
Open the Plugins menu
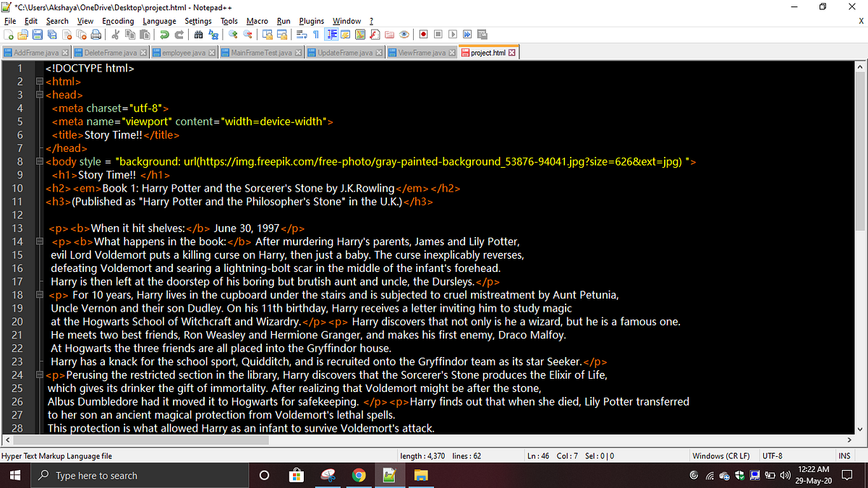(x=312, y=21)
